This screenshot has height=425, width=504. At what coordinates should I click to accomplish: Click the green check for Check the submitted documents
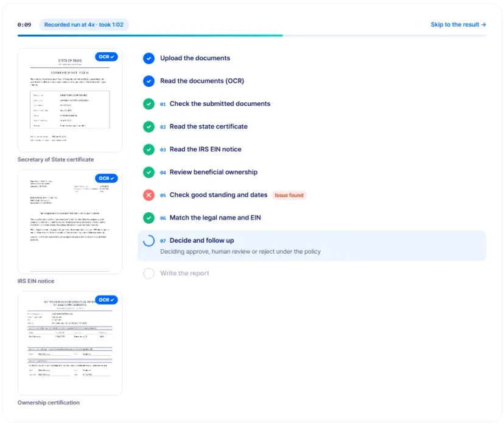coord(149,104)
